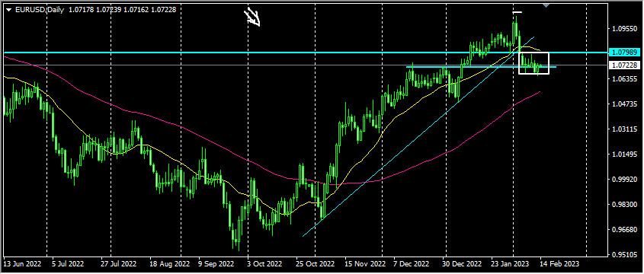Select the white rectangle around recent candles
The width and height of the screenshot is (644, 274).
pos(534,63)
